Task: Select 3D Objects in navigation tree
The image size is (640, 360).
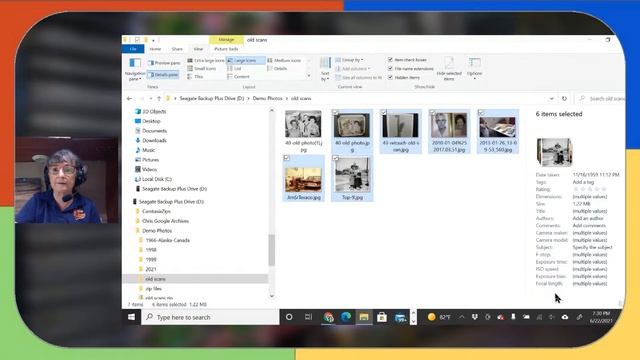Action: coord(154,111)
